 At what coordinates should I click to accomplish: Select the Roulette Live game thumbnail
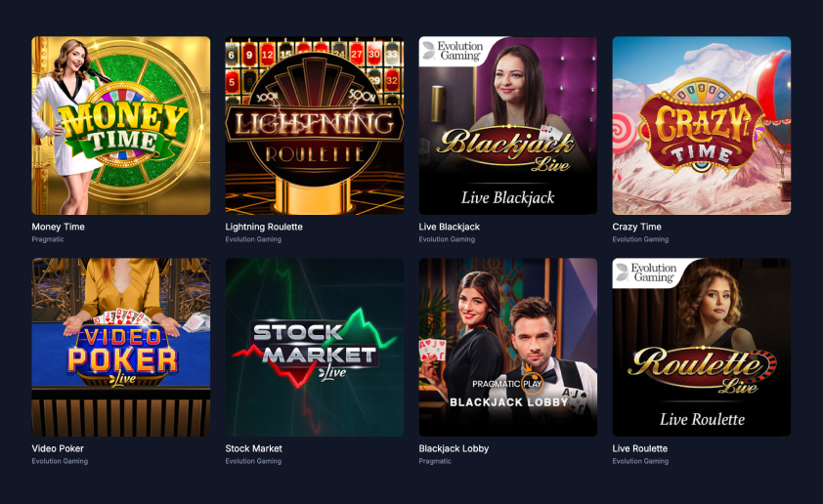(701, 347)
